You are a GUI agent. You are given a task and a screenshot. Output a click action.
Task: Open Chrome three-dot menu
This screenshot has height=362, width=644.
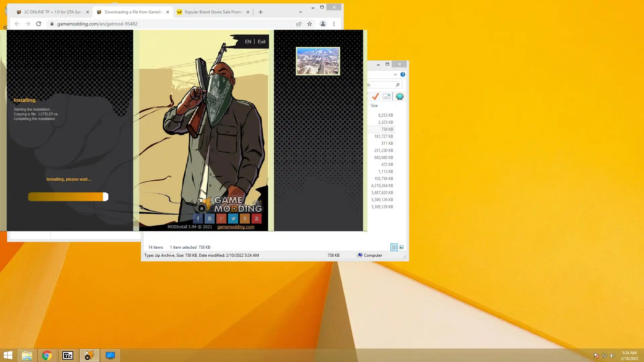[x=334, y=24]
